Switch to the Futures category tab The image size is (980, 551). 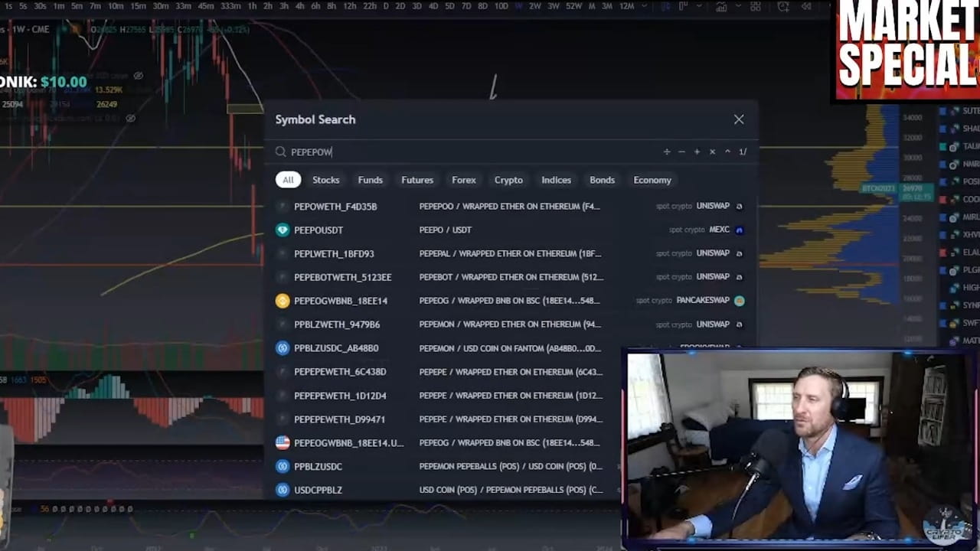(x=416, y=180)
